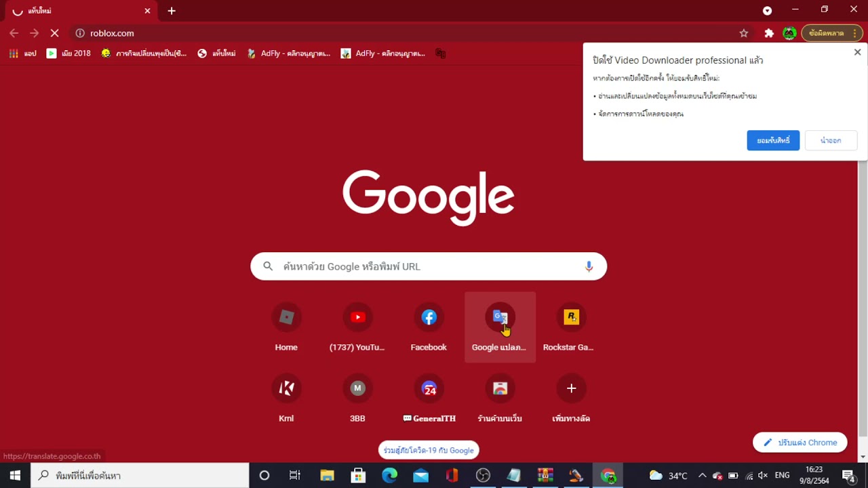Open the first AdFly bookmark
The height and width of the screenshot is (488, 868).
click(x=288, y=54)
